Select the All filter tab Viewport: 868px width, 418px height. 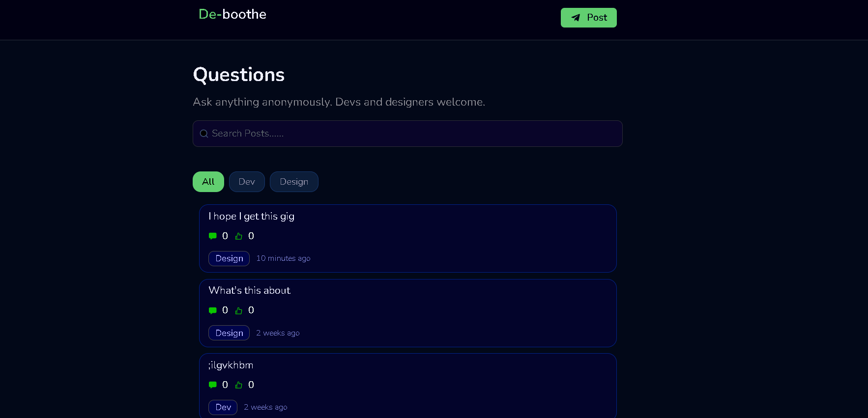208,182
